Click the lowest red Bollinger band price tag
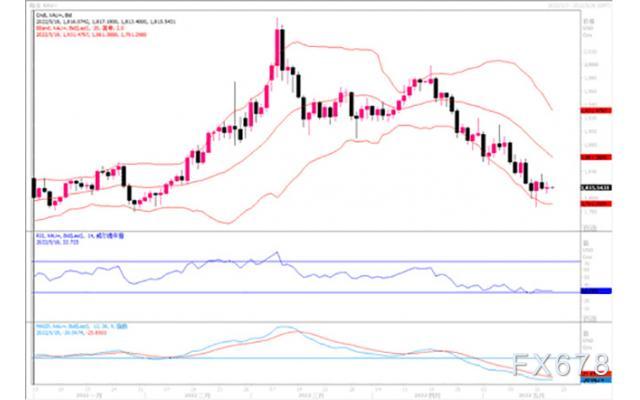This screenshot has width=640, height=400. (596, 204)
